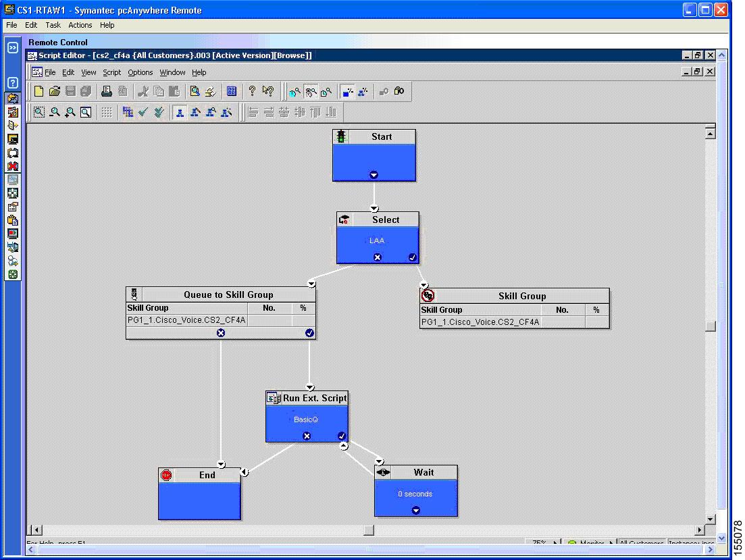Toggle the browse mode script tree button
The image size is (745, 560).
(x=180, y=112)
